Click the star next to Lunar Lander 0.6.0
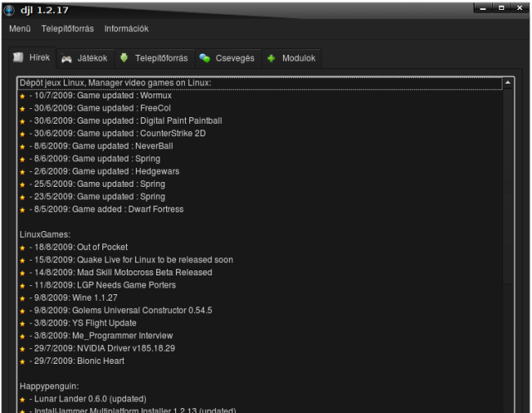 [22, 400]
